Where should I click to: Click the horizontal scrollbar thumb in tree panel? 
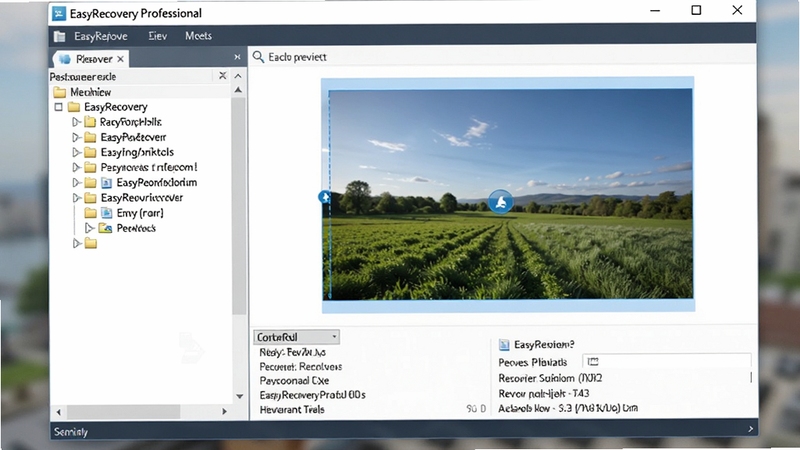(123, 411)
